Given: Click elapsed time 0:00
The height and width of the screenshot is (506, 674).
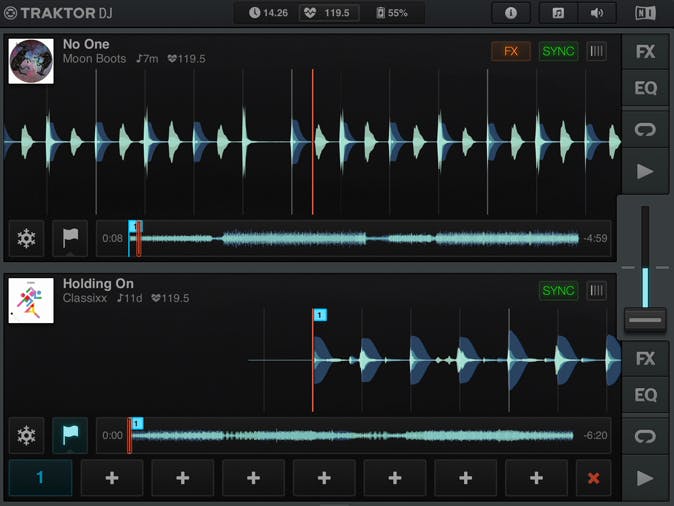Looking at the screenshot, I should (112, 435).
